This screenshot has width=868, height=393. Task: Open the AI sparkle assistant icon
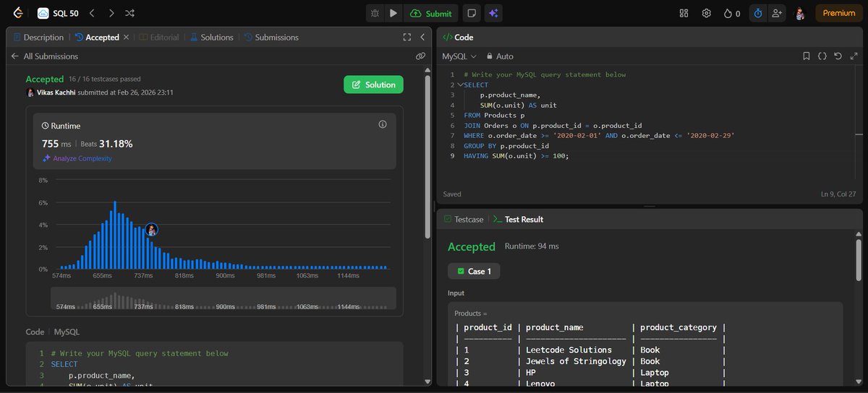pyautogui.click(x=493, y=13)
